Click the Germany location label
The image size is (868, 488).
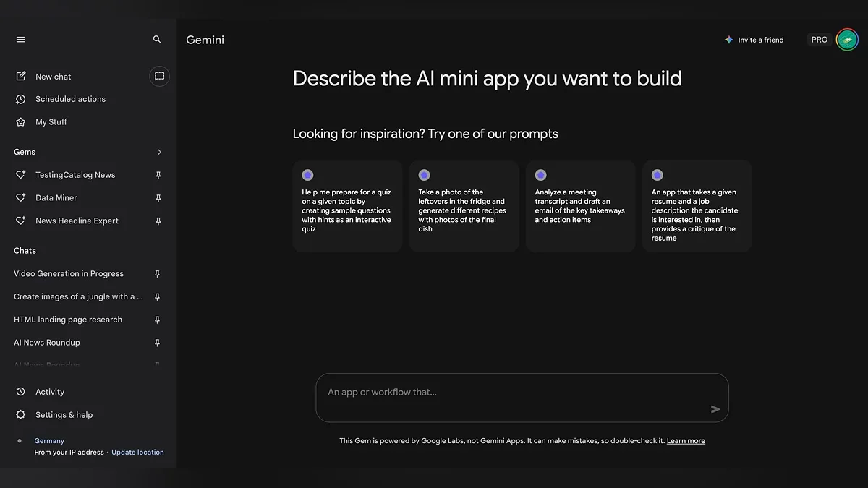coord(49,441)
